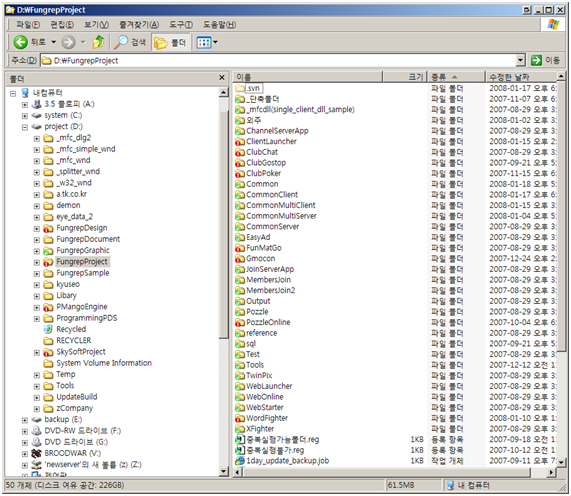Select PMangoEngine folder with red overlay icon
The width and height of the screenshot is (571, 496).
(x=48, y=307)
